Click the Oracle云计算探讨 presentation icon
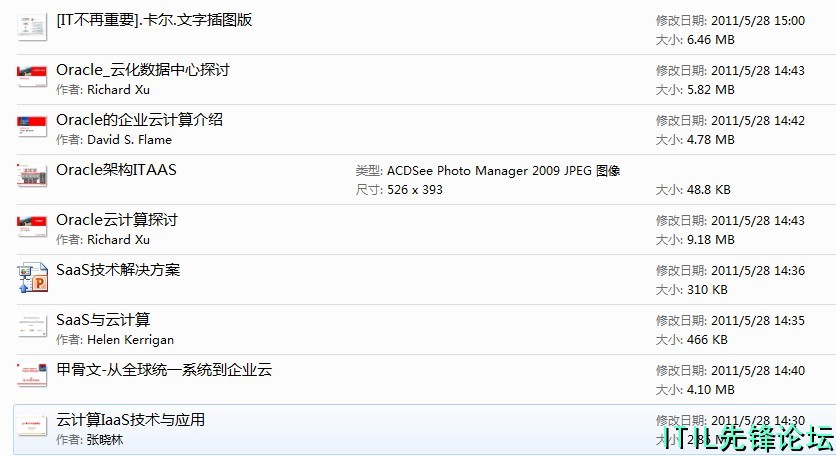 [x=32, y=227]
